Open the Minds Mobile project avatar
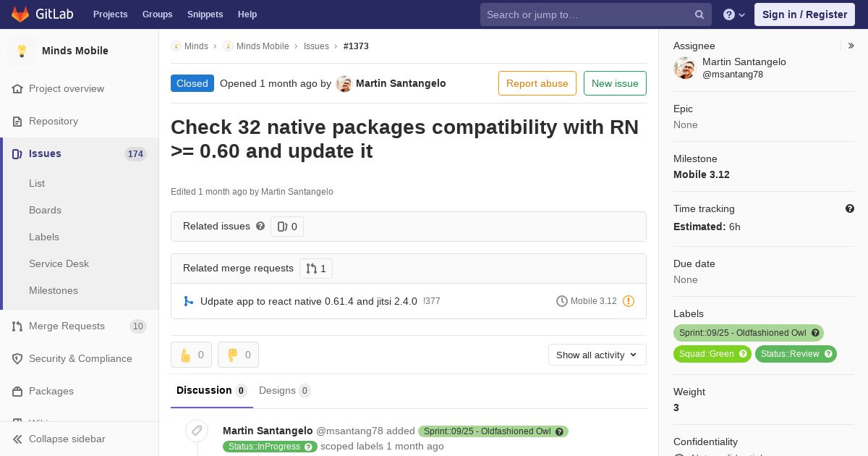The width and height of the screenshot is (868, 456). pos(22,51)
